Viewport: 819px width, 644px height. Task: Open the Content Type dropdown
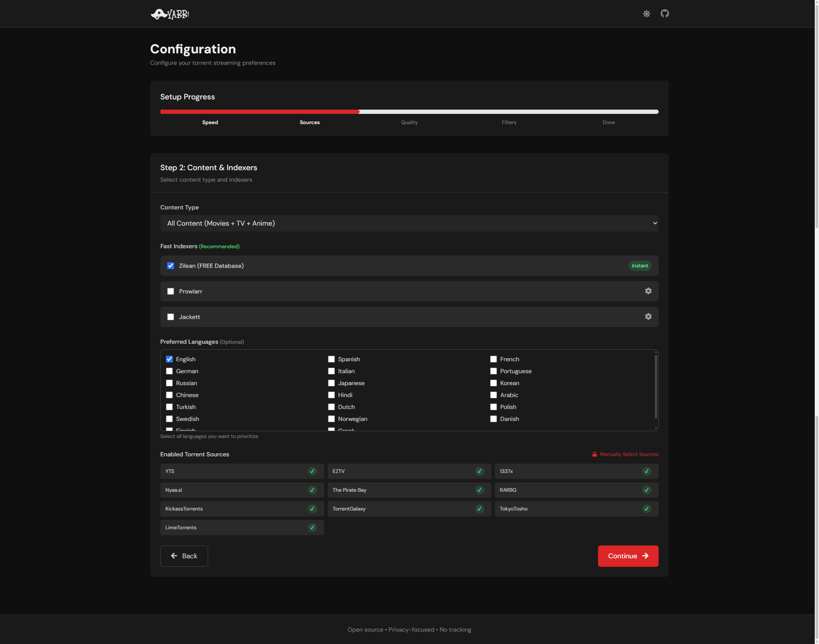[x=409, y=223]
